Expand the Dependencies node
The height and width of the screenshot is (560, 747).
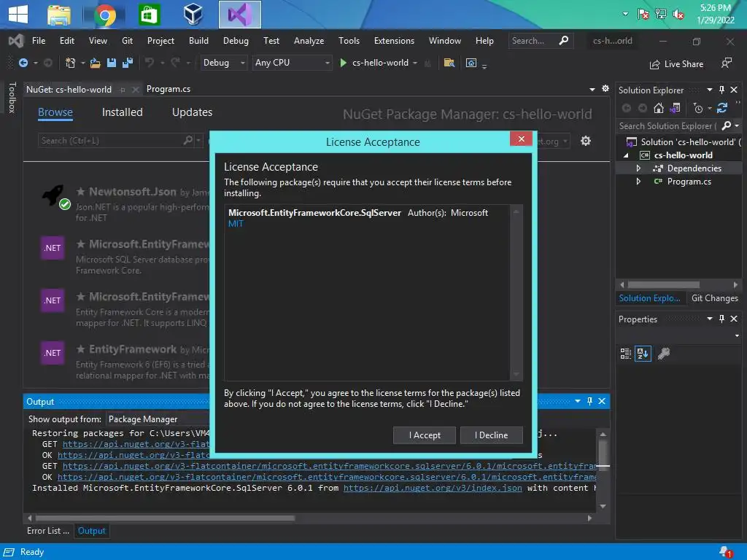pyautogui.click(x=638, y=168)
